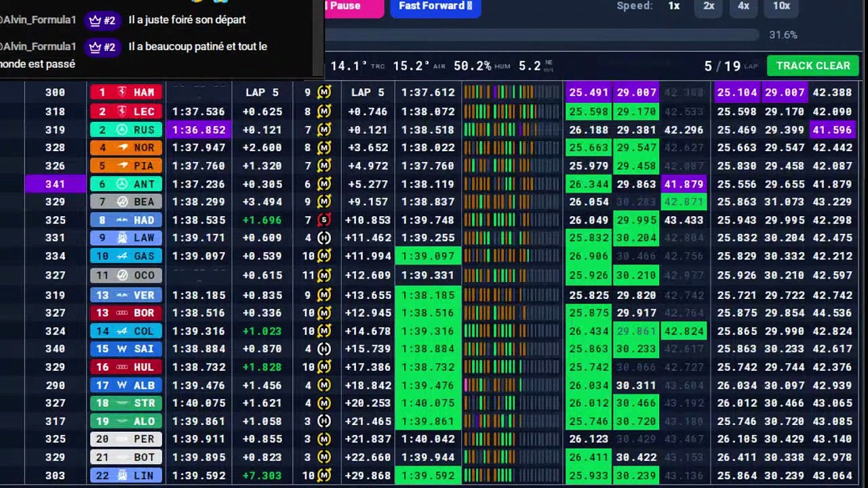Click the McLaren logo on PIA tag

point(122,165)
